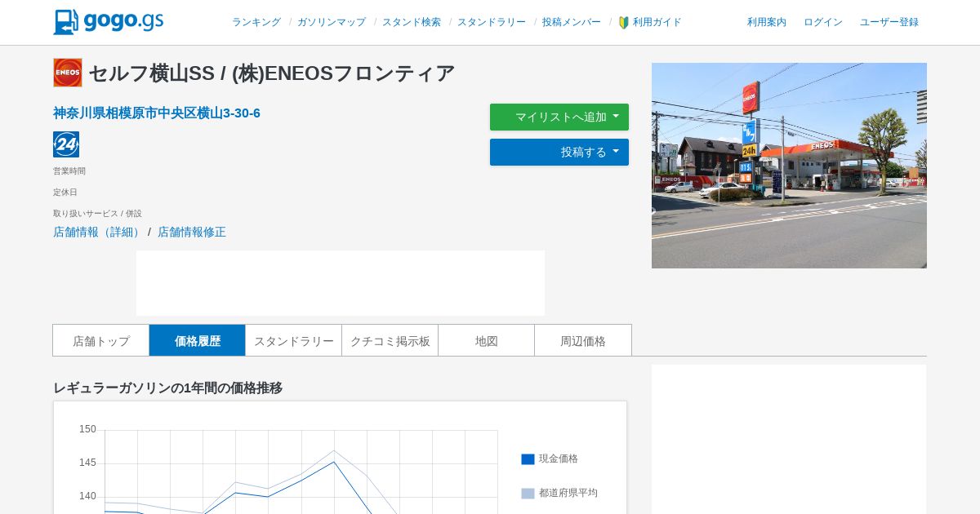Open the スタンドラリー tab
980x514 pixels.
[294, 340]
